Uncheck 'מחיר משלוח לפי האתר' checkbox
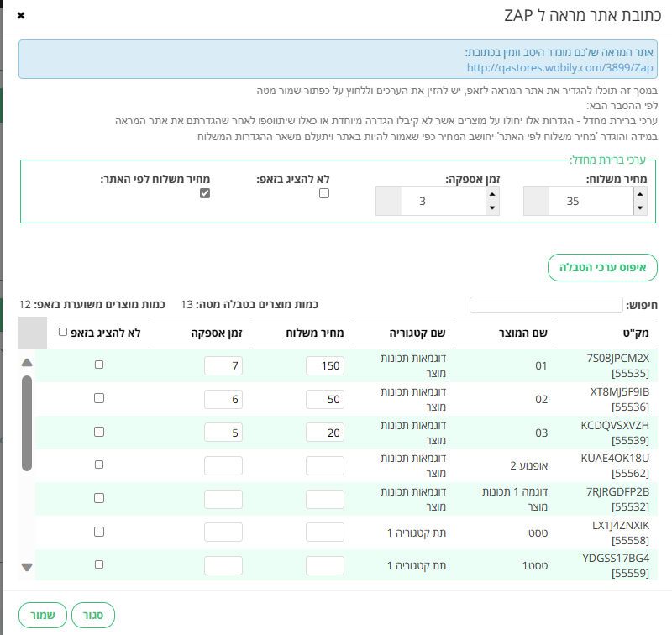The image size is (672, 635). (x=205, y=193)
